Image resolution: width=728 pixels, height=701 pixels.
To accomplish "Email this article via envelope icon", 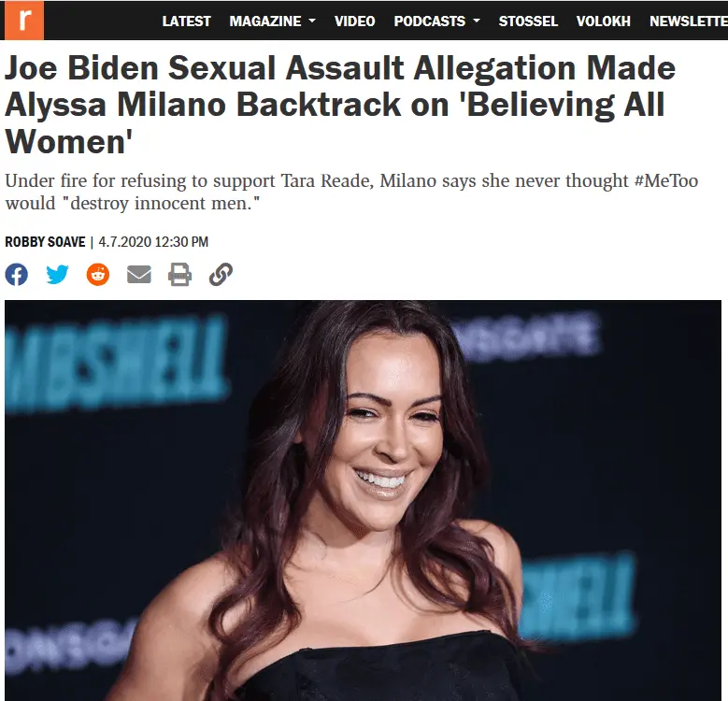I will click(139, 275).
